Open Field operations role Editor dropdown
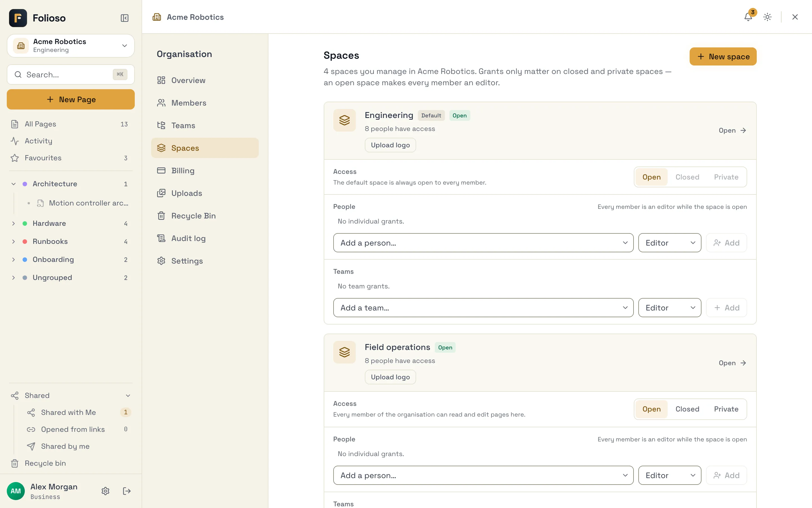This screenshot has height=508, width=812. (669, 476)
